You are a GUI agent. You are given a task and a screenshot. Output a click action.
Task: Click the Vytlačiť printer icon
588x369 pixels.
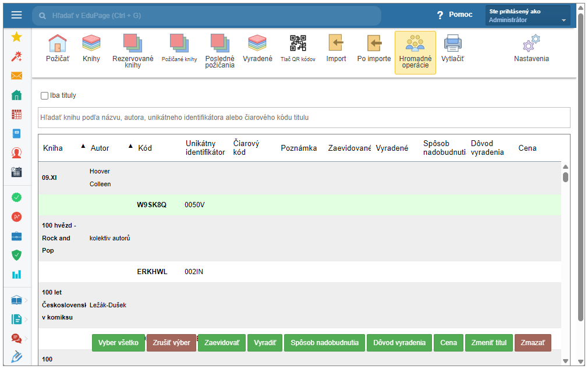tap(452, 44)
